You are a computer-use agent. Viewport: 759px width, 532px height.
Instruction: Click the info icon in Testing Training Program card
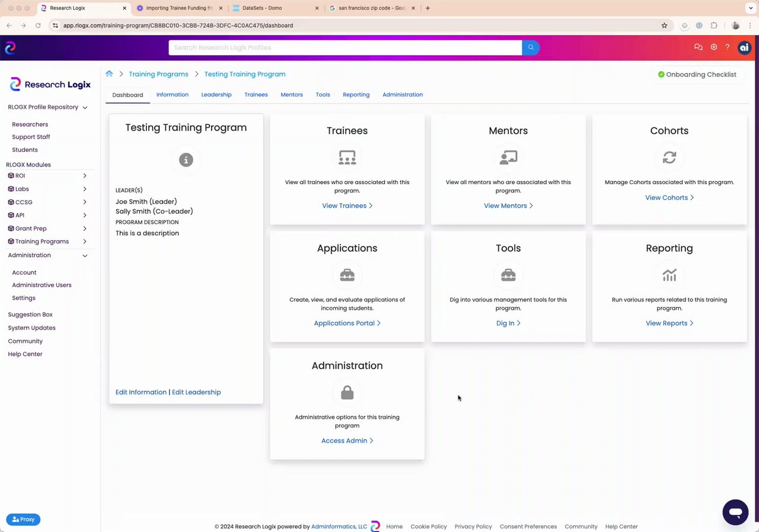pos(186,160)
